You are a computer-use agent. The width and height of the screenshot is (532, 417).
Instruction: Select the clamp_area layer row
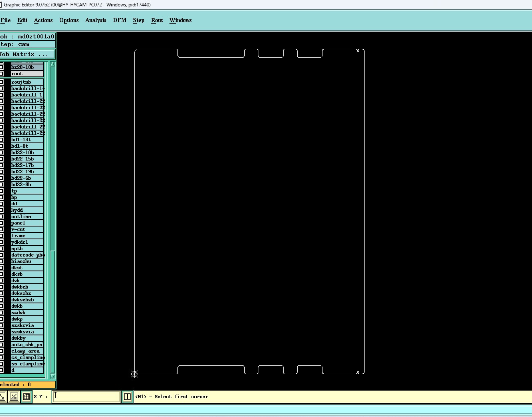(x=27, y=351)
